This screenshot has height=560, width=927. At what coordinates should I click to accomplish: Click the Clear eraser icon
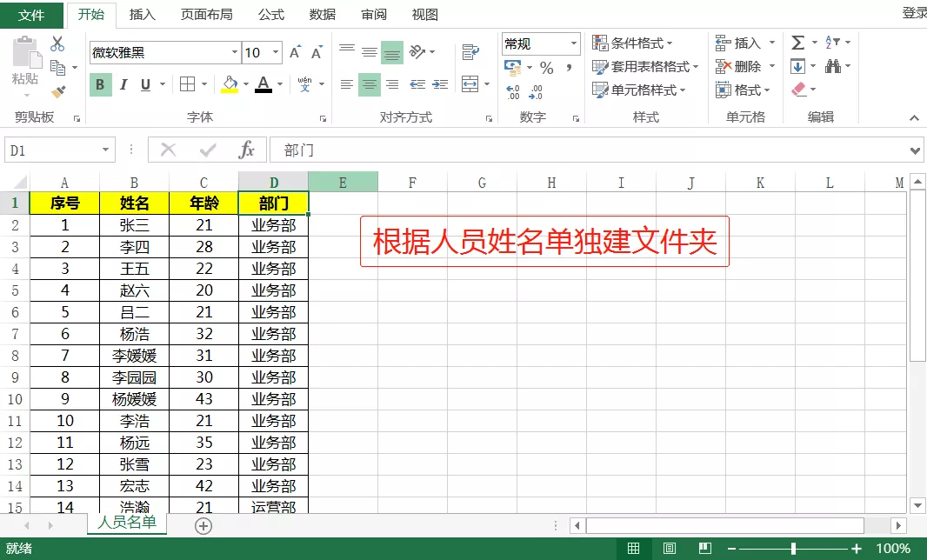(798, 90)
